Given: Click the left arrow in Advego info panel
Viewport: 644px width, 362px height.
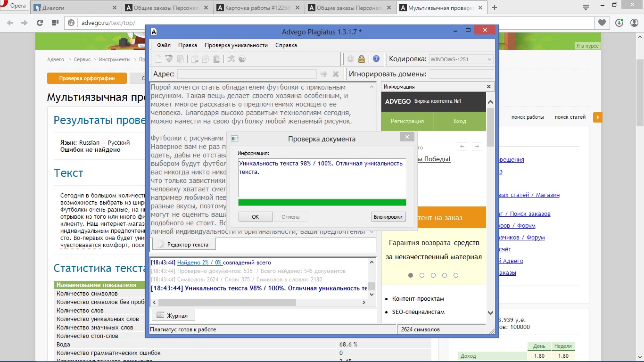Looking at the screenshot, I should click(x=462, y=147).
